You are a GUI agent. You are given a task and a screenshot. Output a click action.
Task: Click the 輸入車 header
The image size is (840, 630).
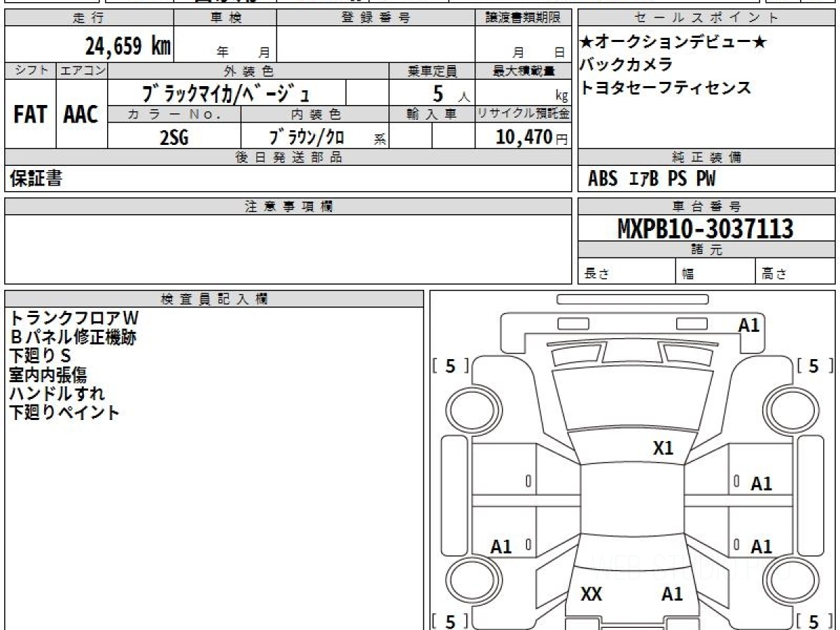click(432, 114)
